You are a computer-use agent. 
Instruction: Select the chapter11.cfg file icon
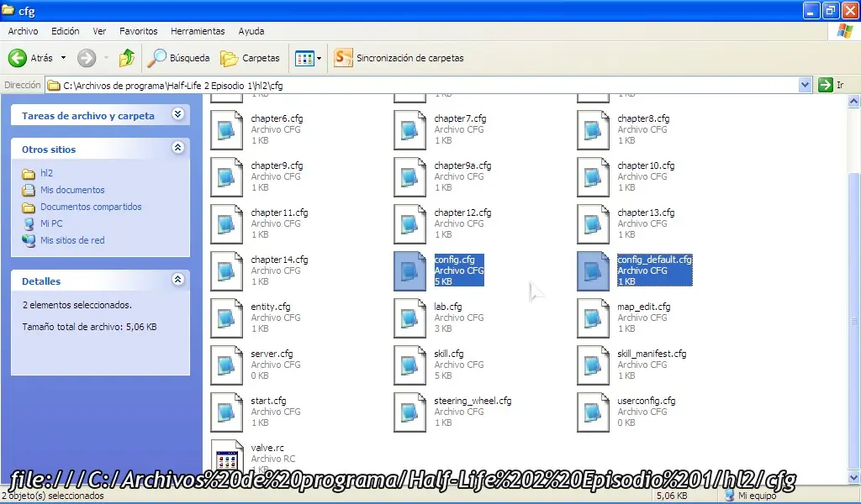click(x=226, y=224)
